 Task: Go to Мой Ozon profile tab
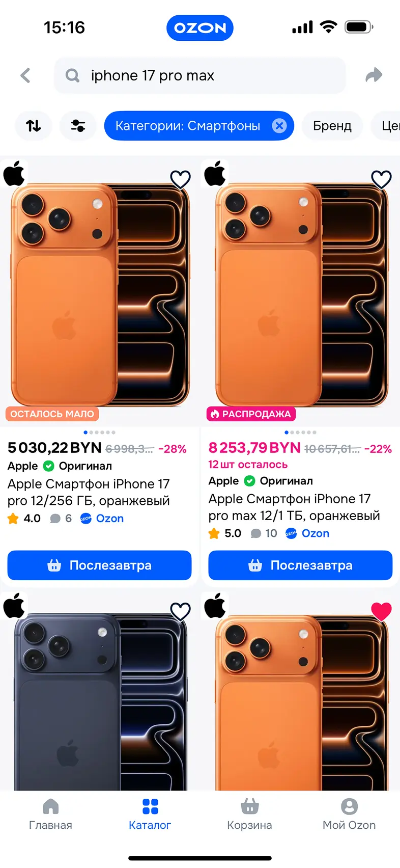click(349, 814)
